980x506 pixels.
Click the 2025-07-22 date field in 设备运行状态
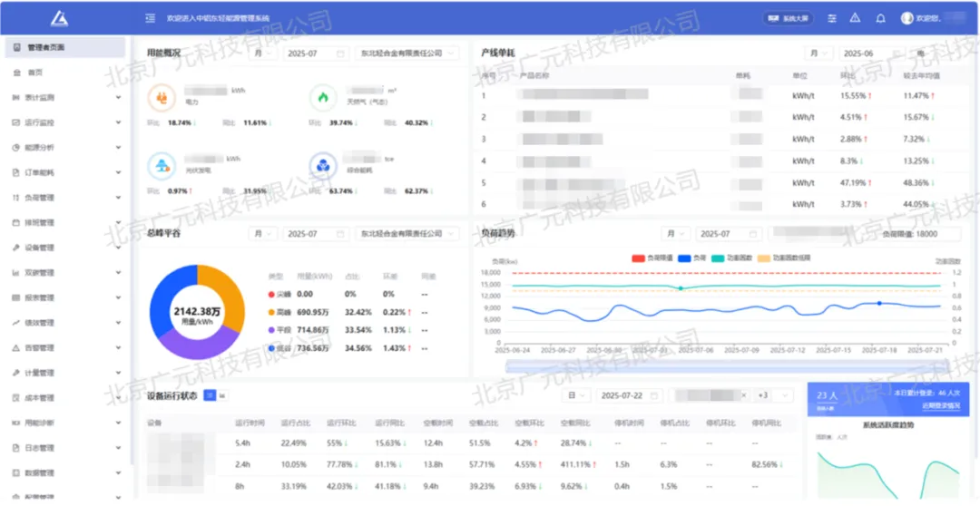coord(628,395)
